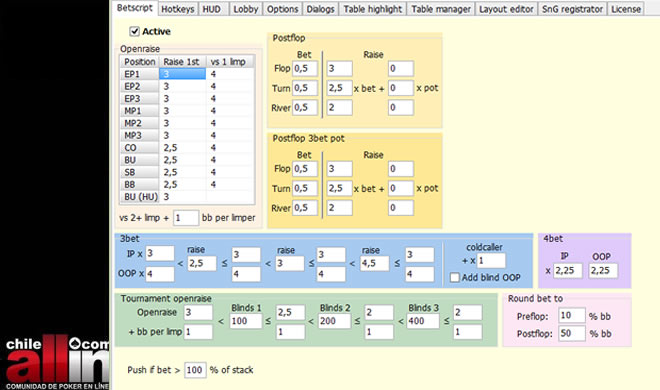Edit the Blinds 2 field
This screenshot has width=660, height=390.
click(x=335, y=321)
